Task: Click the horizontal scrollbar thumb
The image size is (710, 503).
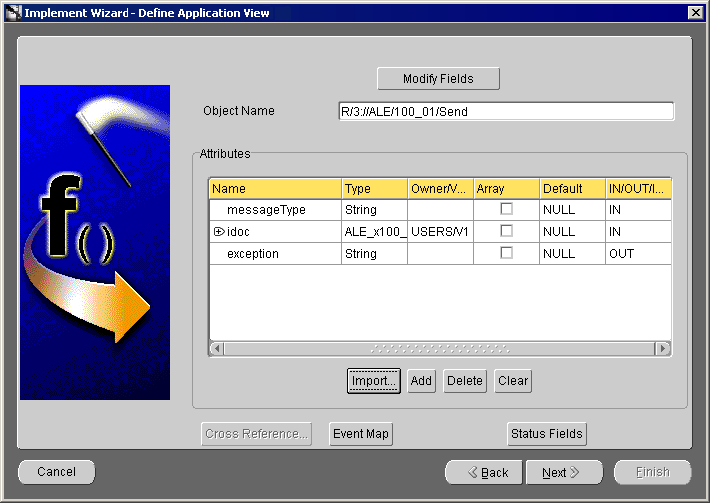Action: click(x=440, y=349)
